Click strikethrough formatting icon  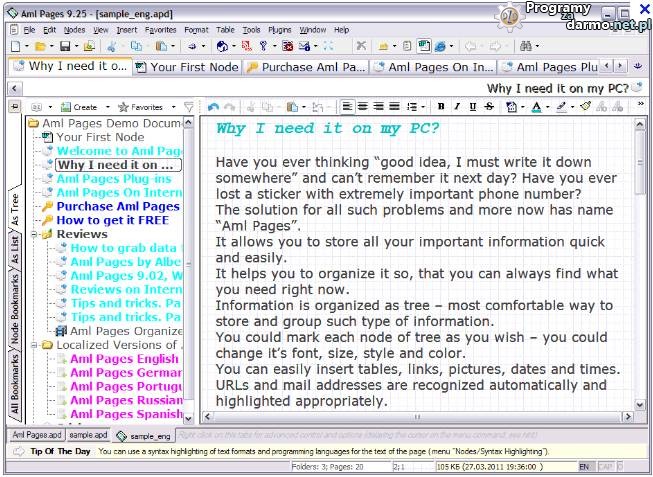[x=489, y=107]
